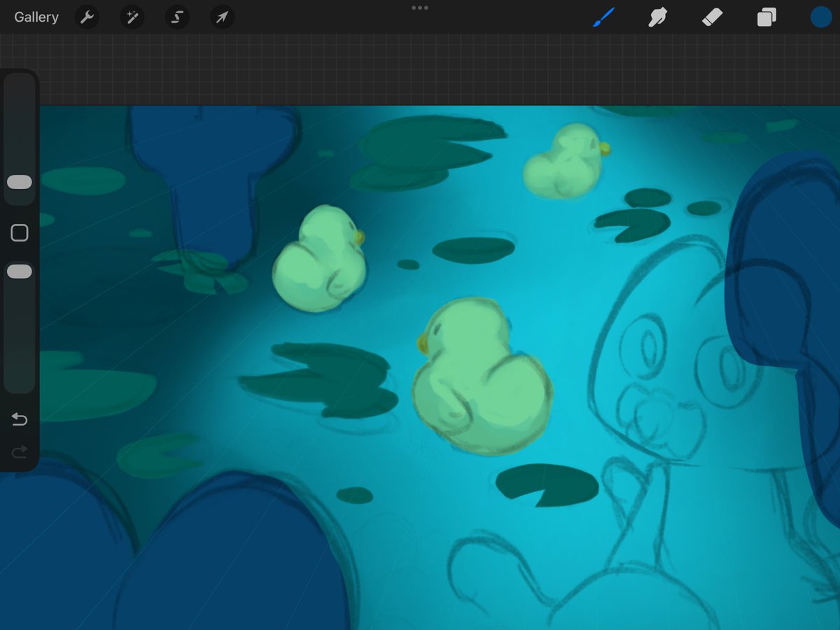Tap the Gallery text label
Screen dimensions: 840x630
(36, 17)
